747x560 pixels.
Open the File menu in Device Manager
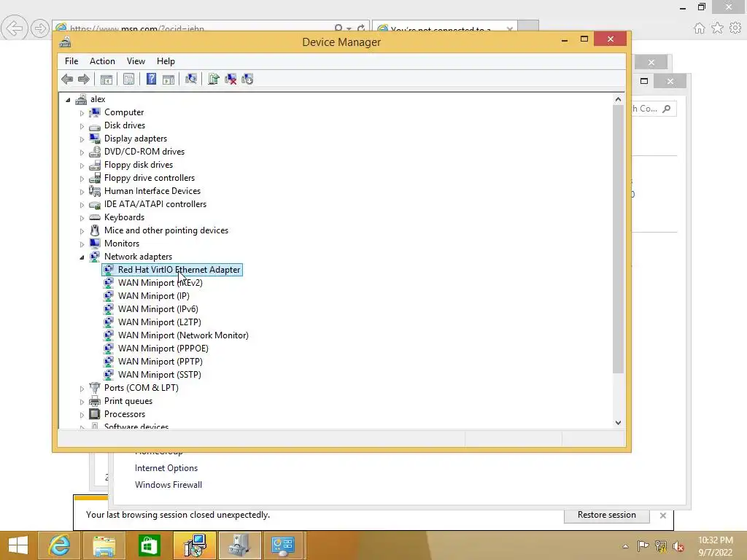71,61
